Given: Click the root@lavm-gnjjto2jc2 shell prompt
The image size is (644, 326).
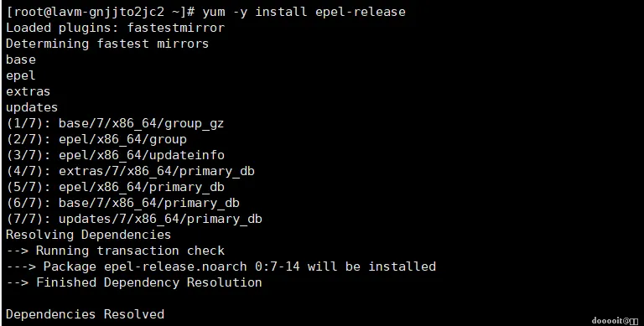Looking at the screenshot, I should click(101, 12).
